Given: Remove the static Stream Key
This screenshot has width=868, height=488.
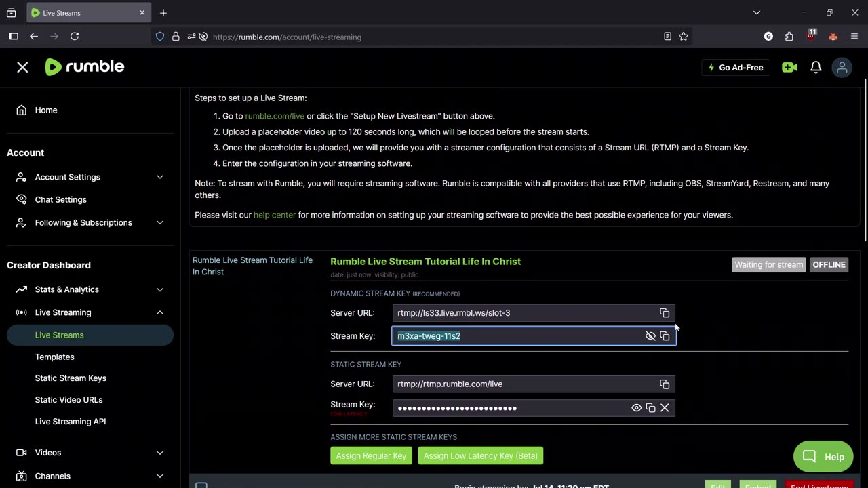Looking at the screenshot, I should click(x=665, y=408).
